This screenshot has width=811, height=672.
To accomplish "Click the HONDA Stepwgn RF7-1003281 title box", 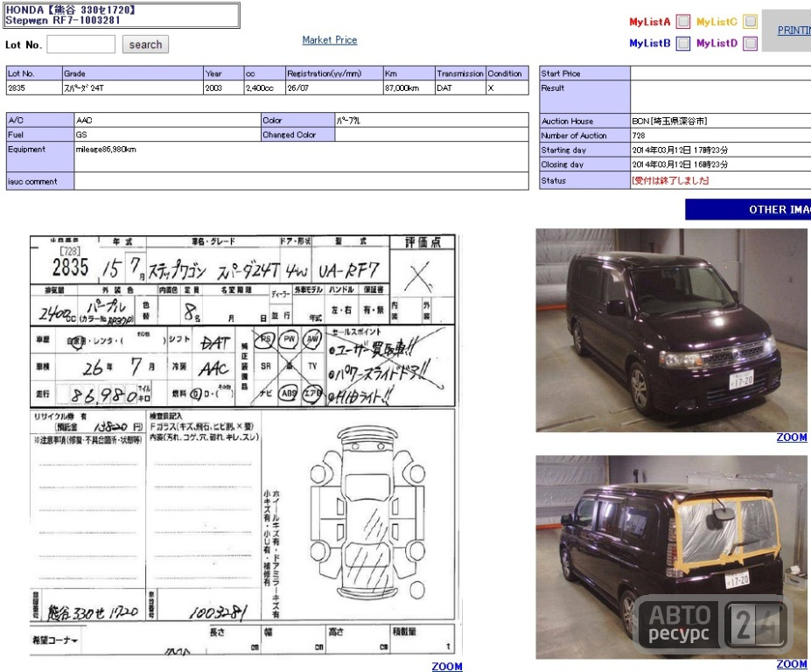I will 122,15.
